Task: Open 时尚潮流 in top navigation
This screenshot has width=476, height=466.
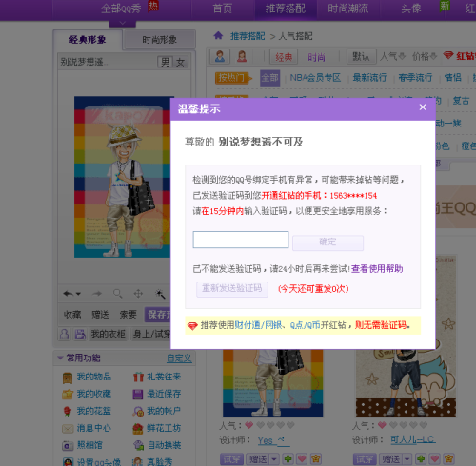Action: click(347, 9)
